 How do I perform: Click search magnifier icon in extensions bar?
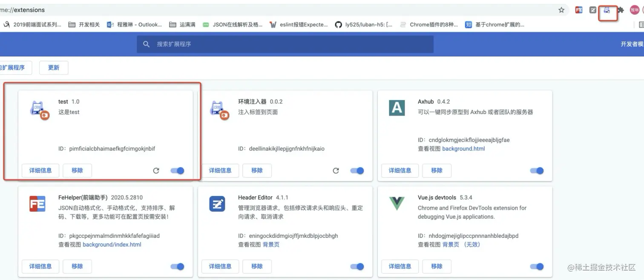click(x=147, y=44)
